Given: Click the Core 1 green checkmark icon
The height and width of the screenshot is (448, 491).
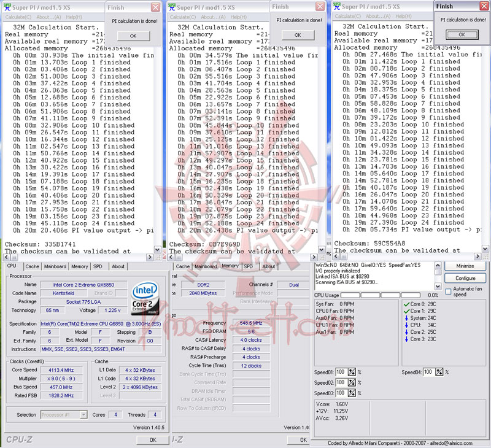Looking at the screenshot, I should (406, 311).
